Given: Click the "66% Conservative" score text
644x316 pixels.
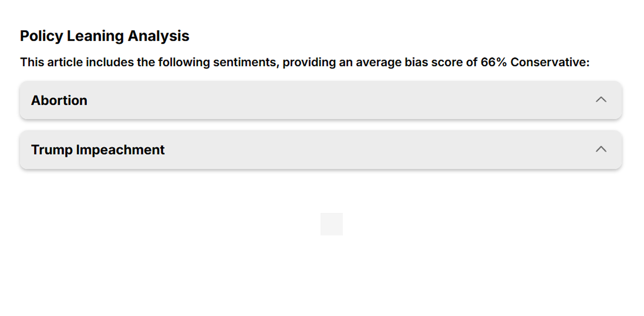Looking at the screenshot, I should (x=535, y=62).
